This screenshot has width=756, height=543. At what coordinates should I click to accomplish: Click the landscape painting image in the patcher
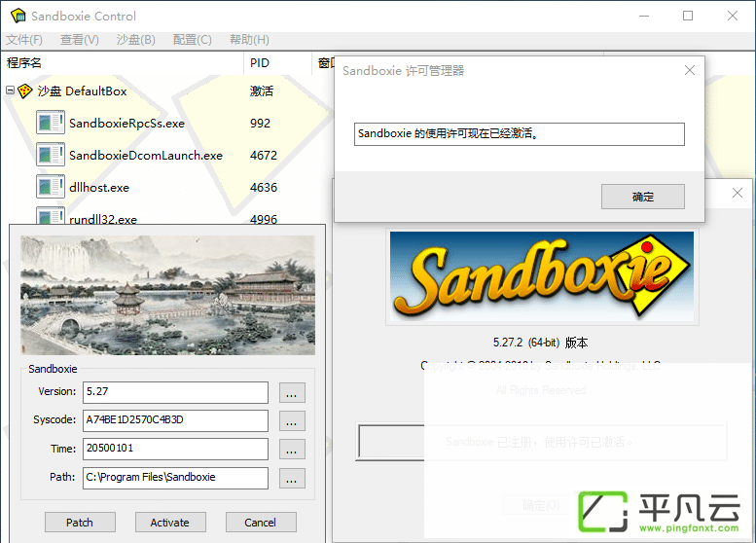(x=167, y=295)
